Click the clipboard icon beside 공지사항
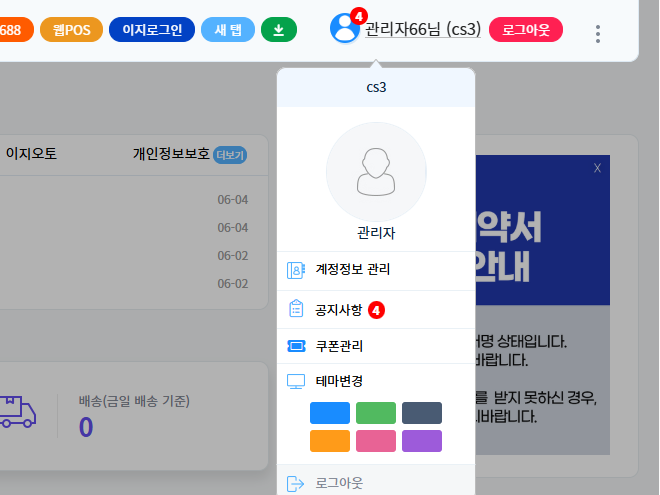 (x=295, y=309)
